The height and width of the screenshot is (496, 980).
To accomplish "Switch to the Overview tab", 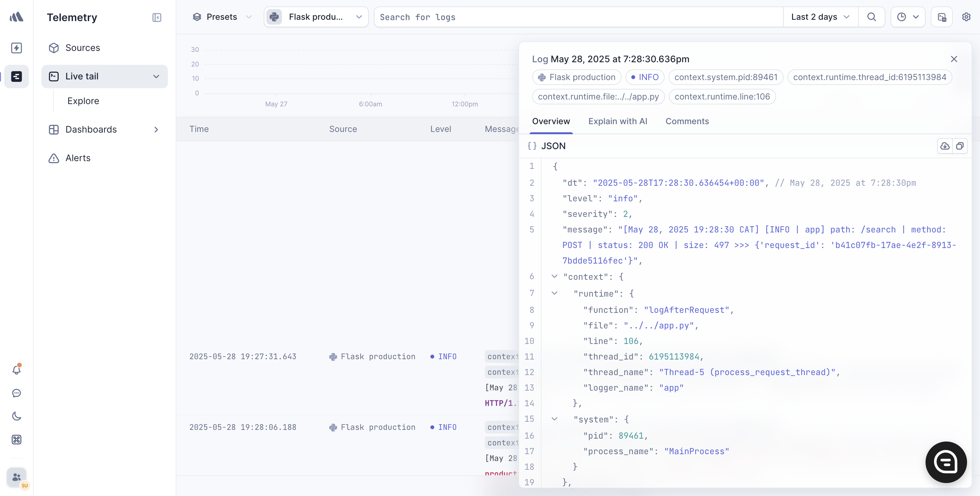I will click(551, 121).
